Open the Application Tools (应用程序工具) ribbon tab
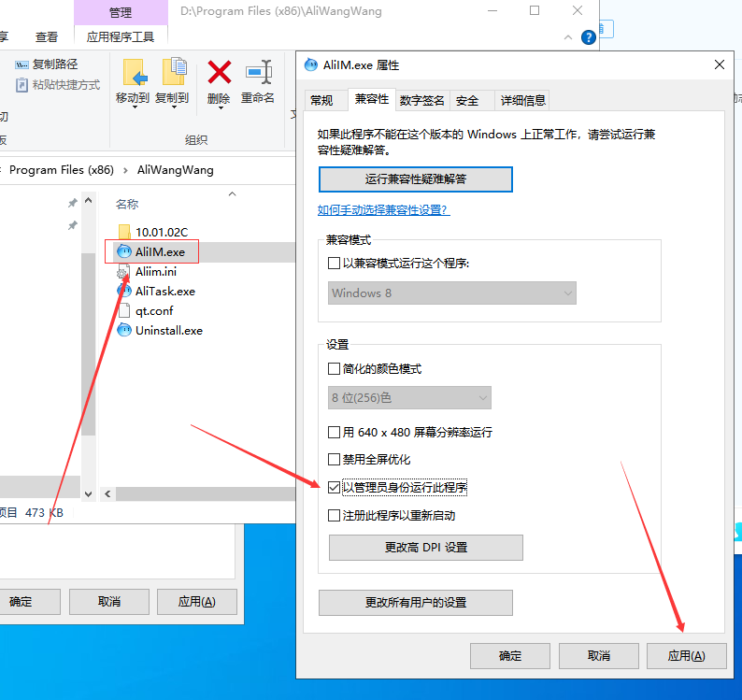This screenshot has width=742, height=700. [121, 37]
